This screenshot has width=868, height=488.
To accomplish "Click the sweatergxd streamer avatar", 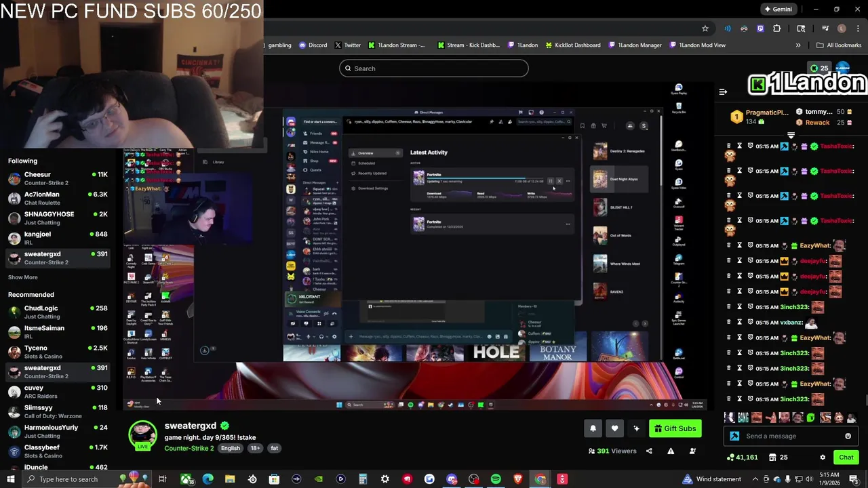I will (x=142, y=434).
